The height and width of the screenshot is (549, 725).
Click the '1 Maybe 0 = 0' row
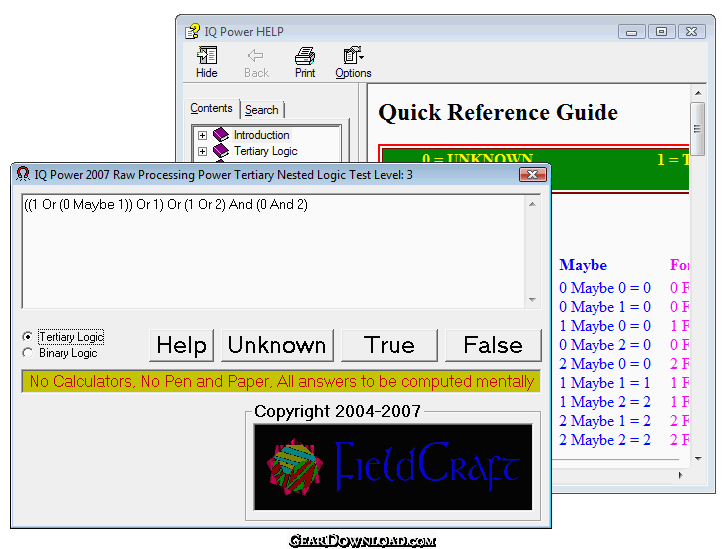[605, 326]
